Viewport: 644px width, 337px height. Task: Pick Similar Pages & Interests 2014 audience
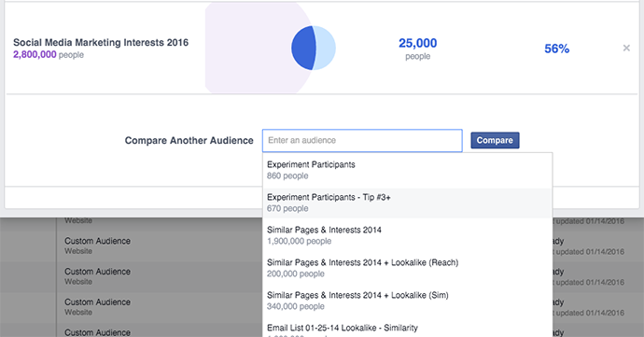coord(408,235)
